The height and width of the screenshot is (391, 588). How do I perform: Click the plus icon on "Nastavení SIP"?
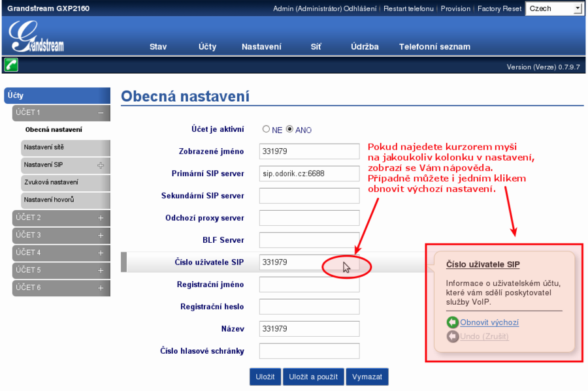101,165
